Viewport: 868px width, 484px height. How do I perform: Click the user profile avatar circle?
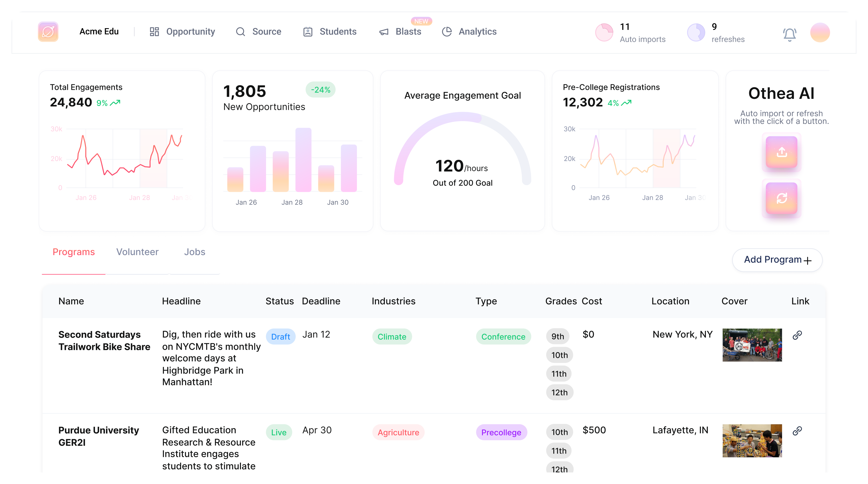point(820,32)
